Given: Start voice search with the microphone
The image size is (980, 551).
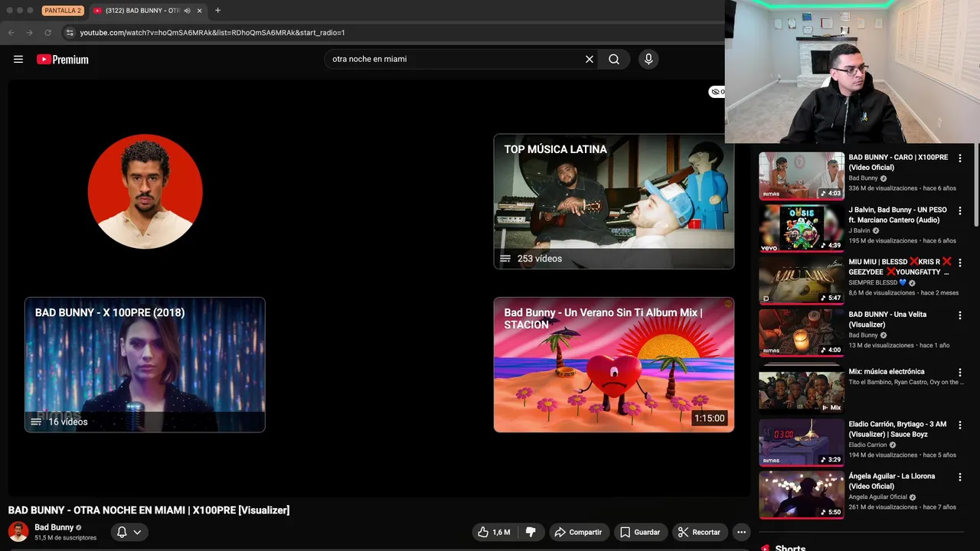Looking at the screenshot, I should click(648, 59).
